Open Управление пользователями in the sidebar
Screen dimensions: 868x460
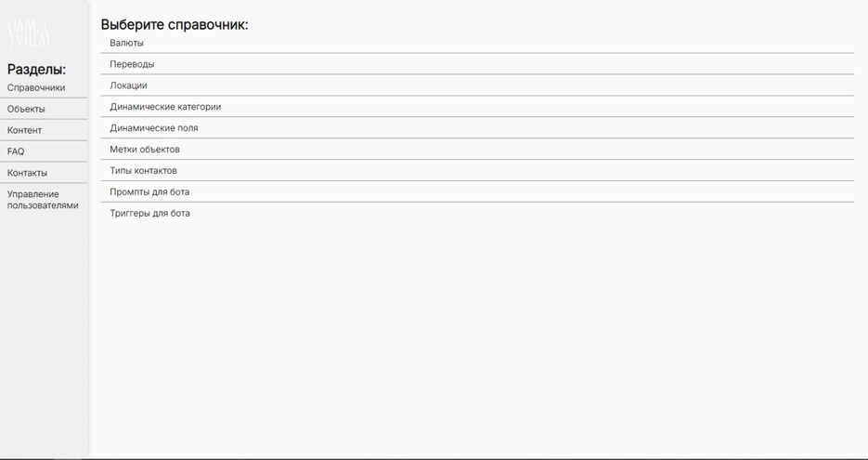point(43,200)
